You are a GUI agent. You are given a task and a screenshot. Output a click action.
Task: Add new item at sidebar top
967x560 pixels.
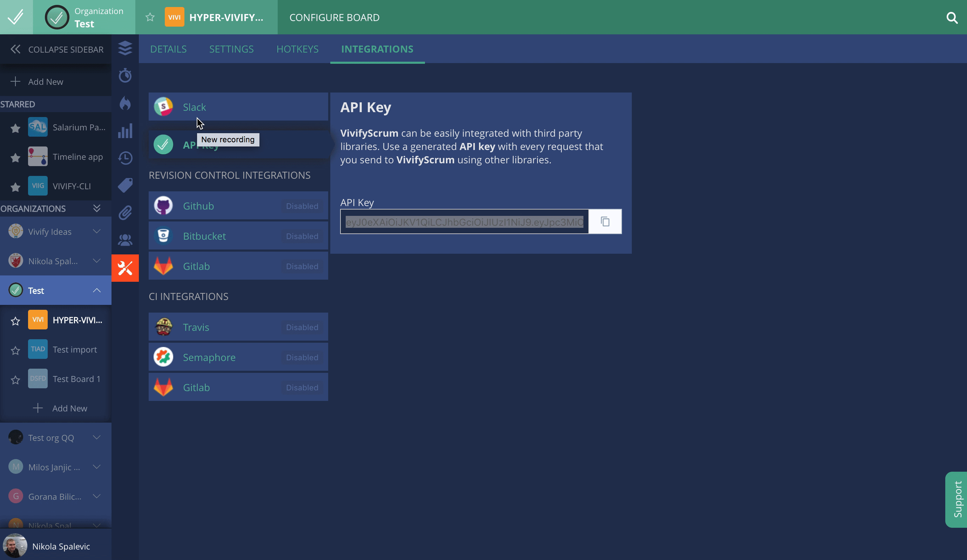click(x=37, y=81)
